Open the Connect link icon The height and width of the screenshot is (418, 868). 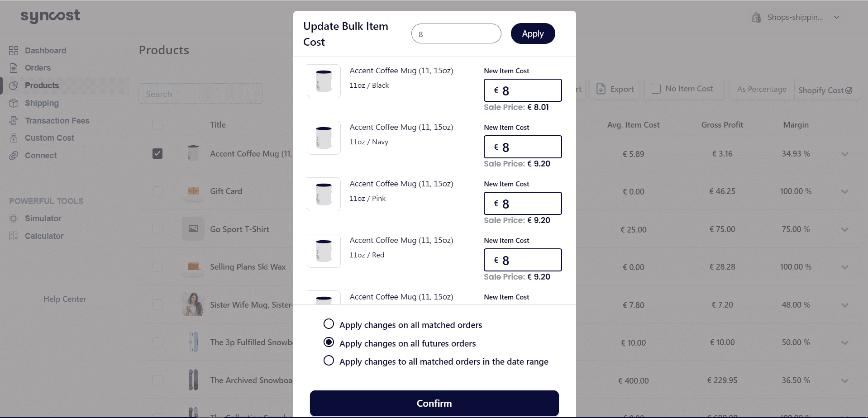tap(14, 156)
